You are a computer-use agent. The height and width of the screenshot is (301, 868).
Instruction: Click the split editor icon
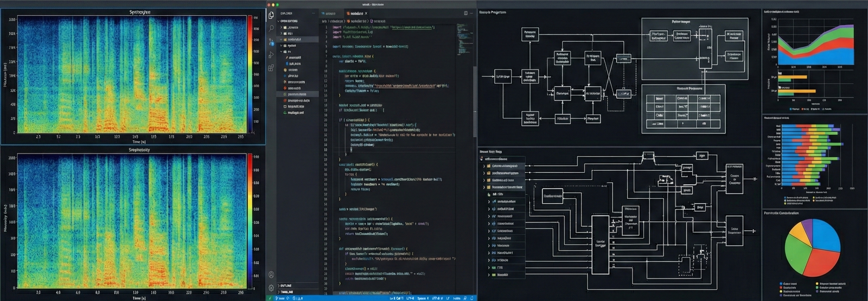465,13
